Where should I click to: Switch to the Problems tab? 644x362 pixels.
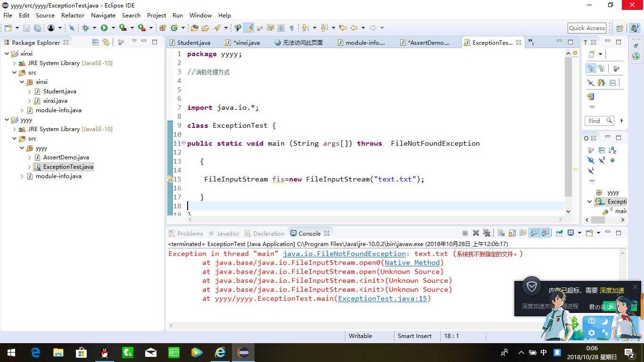click(x=186, y=233)
